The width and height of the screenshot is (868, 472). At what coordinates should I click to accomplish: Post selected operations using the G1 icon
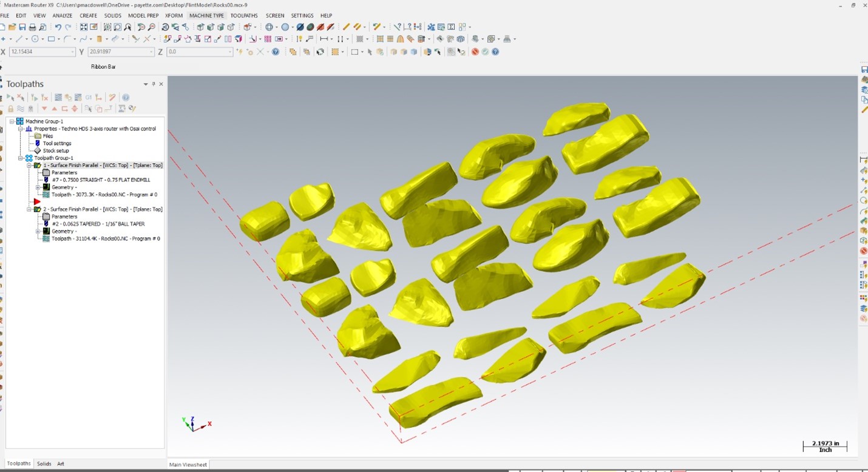click(89, 98)
